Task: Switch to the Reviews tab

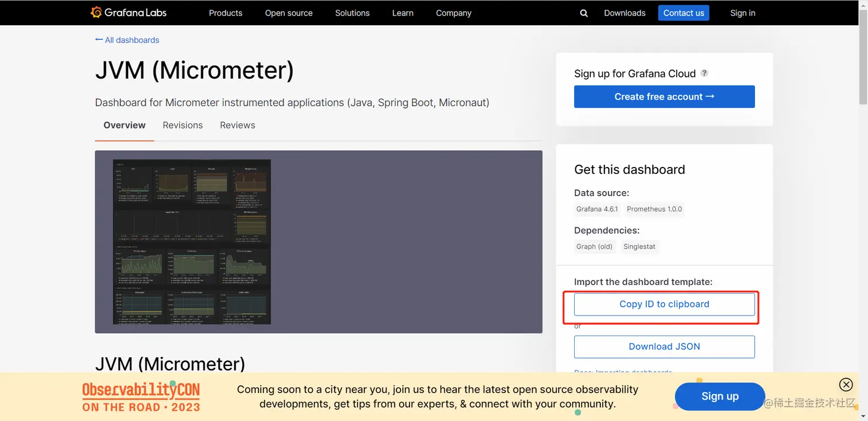Action: (x=238, y=125)
